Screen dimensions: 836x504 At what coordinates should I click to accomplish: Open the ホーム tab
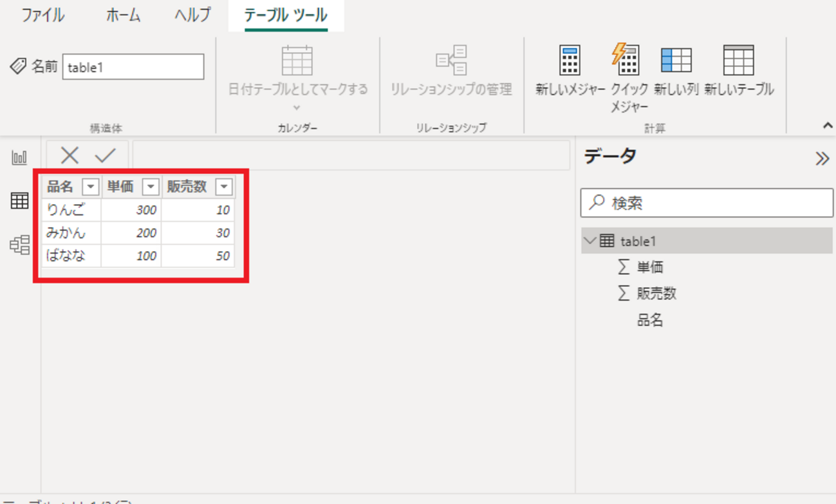[123, 15]
